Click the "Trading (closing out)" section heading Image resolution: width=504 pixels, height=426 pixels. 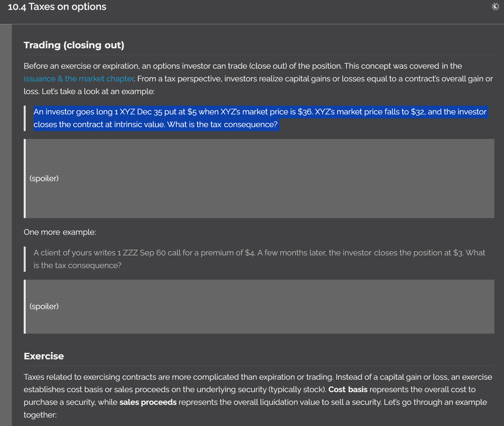tap(74, 45)
